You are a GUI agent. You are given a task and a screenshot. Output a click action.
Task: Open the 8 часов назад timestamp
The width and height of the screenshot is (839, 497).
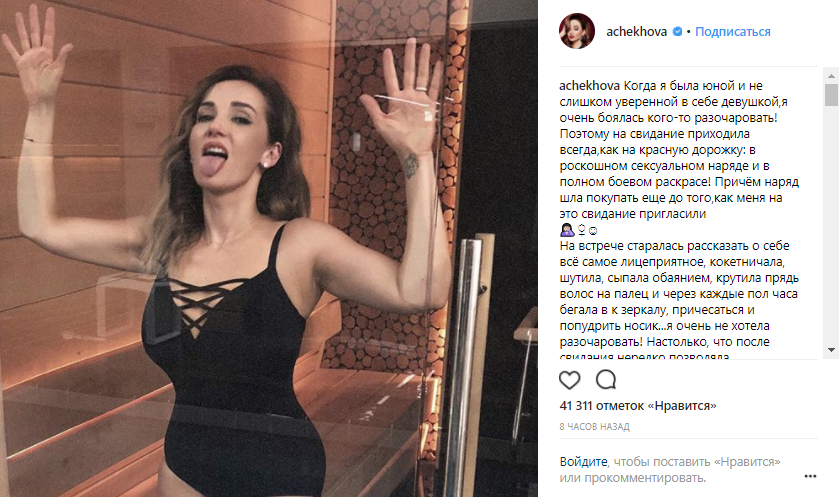[x=594, y=426]
